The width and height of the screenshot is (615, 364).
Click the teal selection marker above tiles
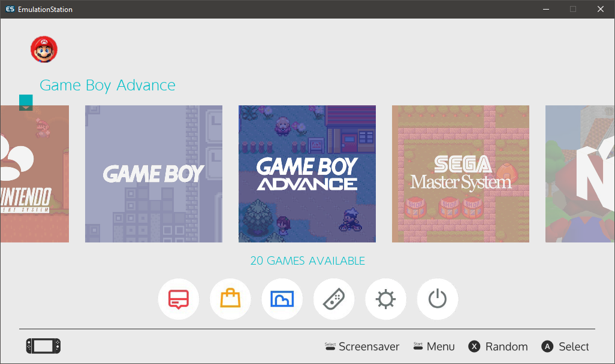(26, 102)
